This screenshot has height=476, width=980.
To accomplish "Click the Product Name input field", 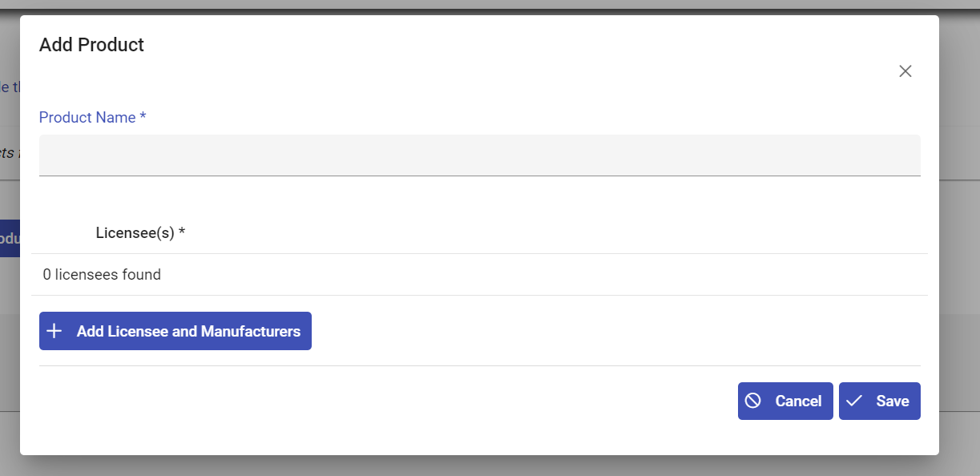I will pyautogui.click(x=479, y=155).
